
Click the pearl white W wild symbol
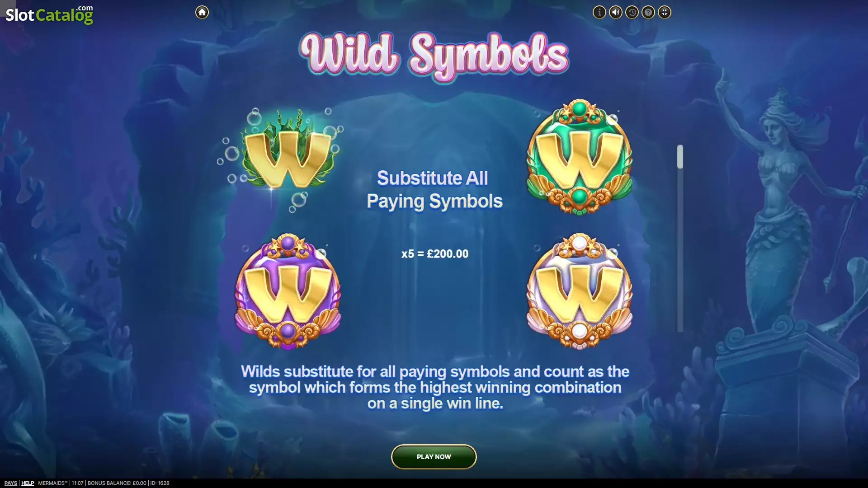(579, 291)
